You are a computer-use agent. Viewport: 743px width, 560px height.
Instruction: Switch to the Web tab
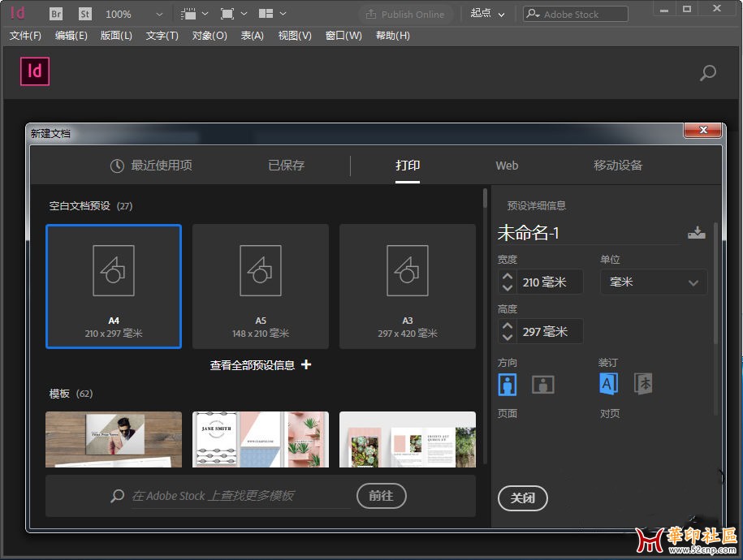click(x=507, y=166)
